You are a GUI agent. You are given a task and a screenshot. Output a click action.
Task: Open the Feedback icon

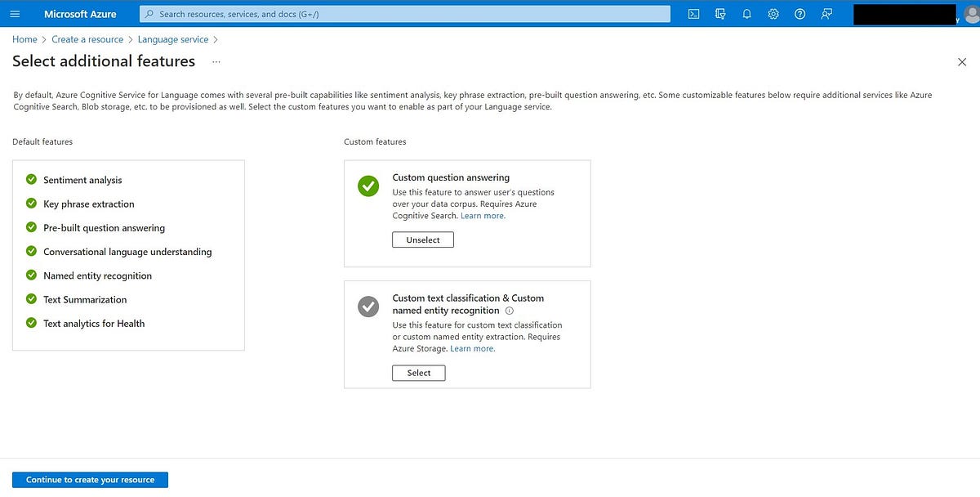pyautogui.click(x=826, y=13)
